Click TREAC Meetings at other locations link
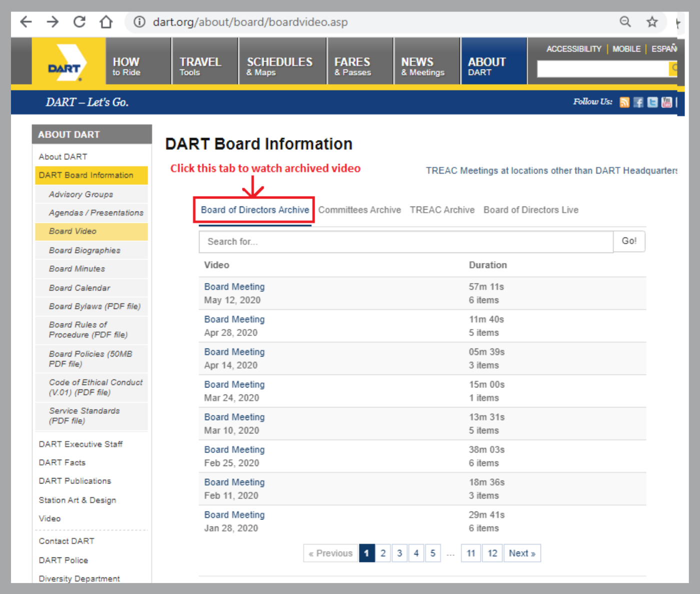This screenshot has height=594, width=700. pyautogui.click(x=551, y=171)
